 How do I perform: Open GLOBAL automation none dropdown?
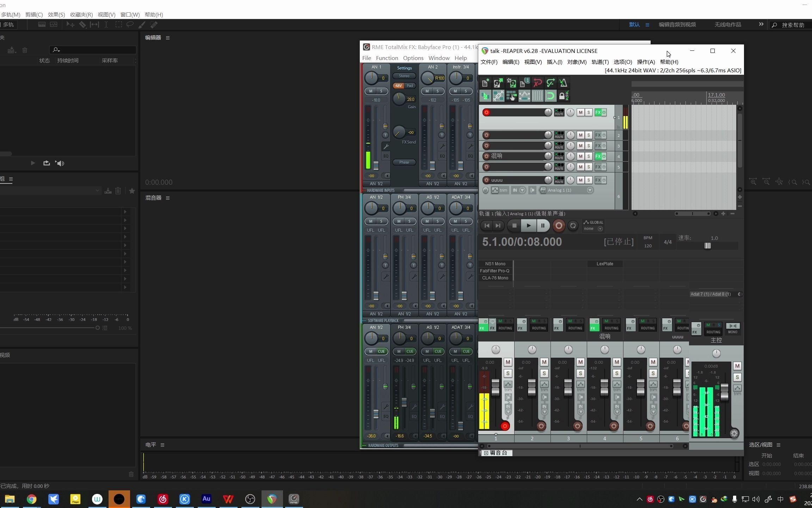click(x=600, y=229)
